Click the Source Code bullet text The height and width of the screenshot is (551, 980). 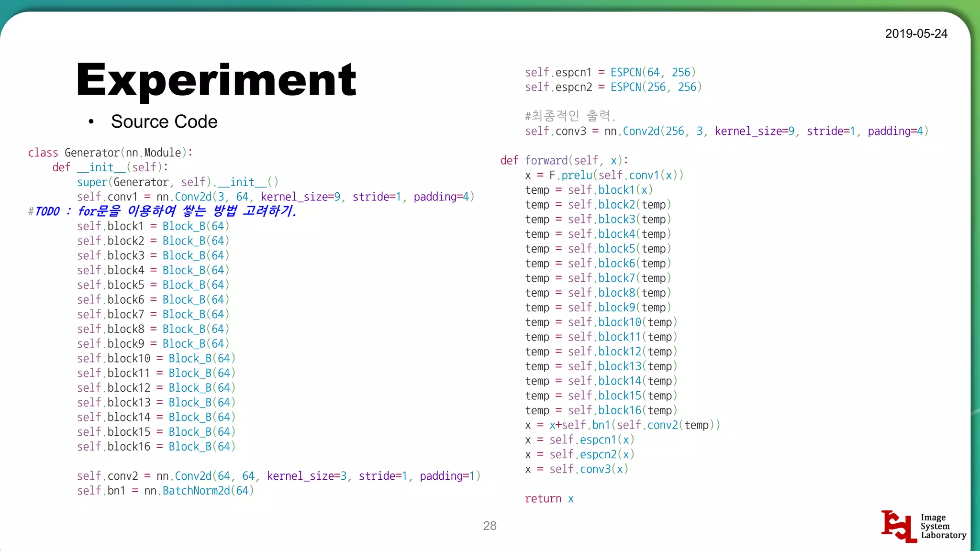[x=164, y=121]
